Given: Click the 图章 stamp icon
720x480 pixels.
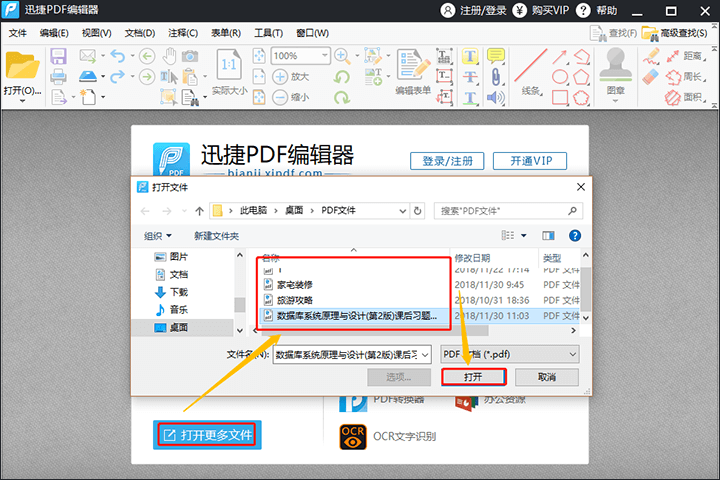Looking at the screenshot, I should point(616,66).
